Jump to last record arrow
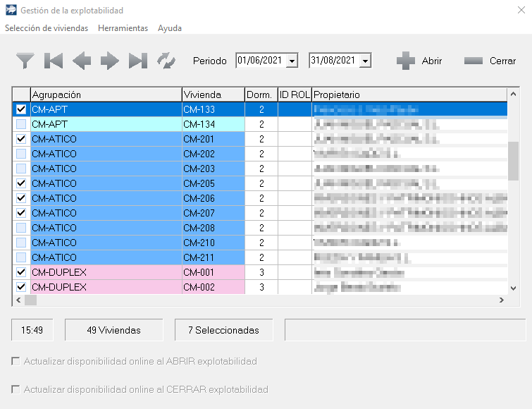Screen dimensions: 532x409 (x=138, y=61)
